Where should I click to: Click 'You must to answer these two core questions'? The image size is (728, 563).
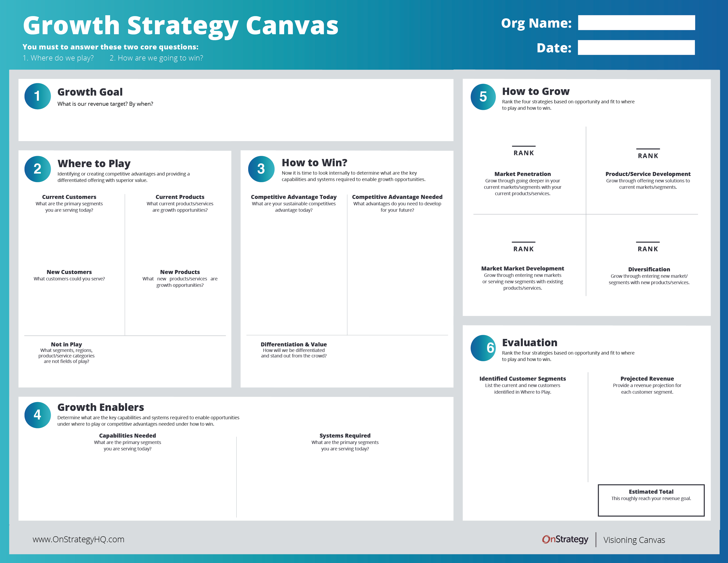pyautogui.click(x=110, y=47)
